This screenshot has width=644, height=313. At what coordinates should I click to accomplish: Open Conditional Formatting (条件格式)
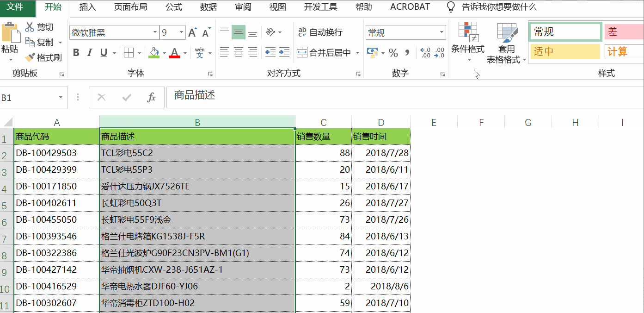point(468,42)
